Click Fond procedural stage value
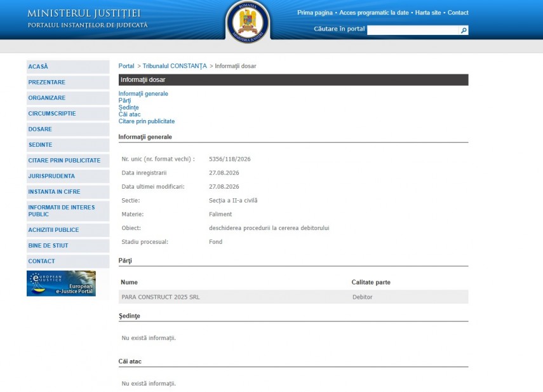Viewport: 543px width, 392px height. click(215, 242)
